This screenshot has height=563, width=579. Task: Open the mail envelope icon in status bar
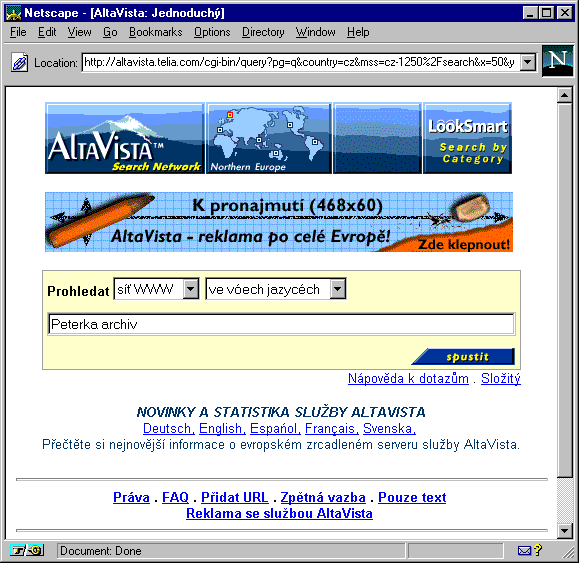tap(524, 550)
